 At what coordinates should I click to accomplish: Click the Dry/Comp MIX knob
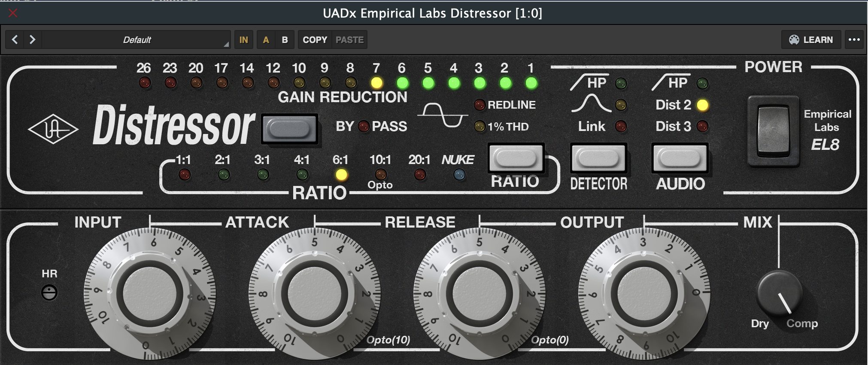779,294
